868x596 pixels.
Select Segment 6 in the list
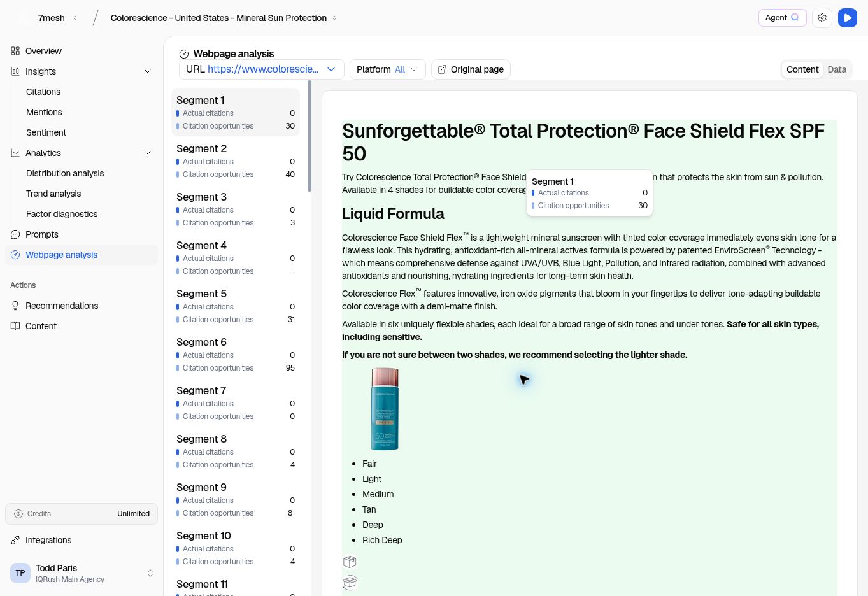tap(236, 354)
